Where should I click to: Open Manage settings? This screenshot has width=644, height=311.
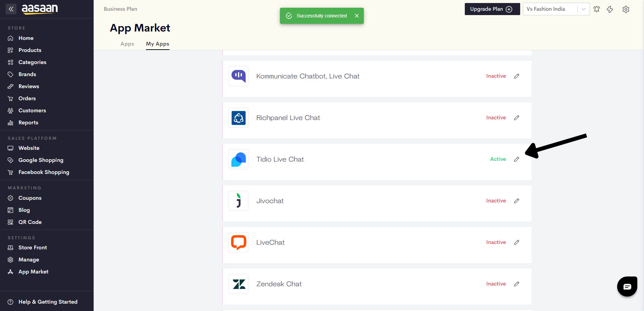(x=29, y=260)
